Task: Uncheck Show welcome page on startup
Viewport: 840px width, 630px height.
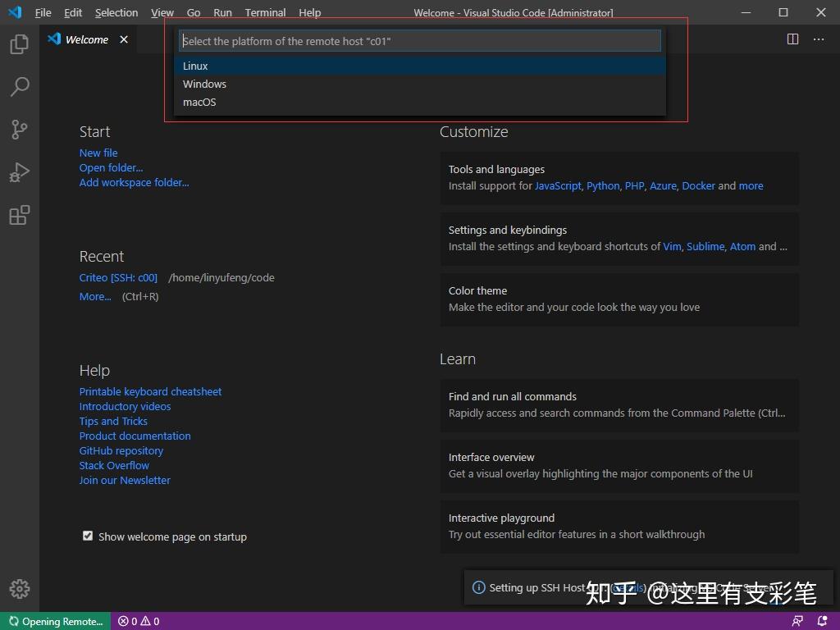Action: point(87,536)
